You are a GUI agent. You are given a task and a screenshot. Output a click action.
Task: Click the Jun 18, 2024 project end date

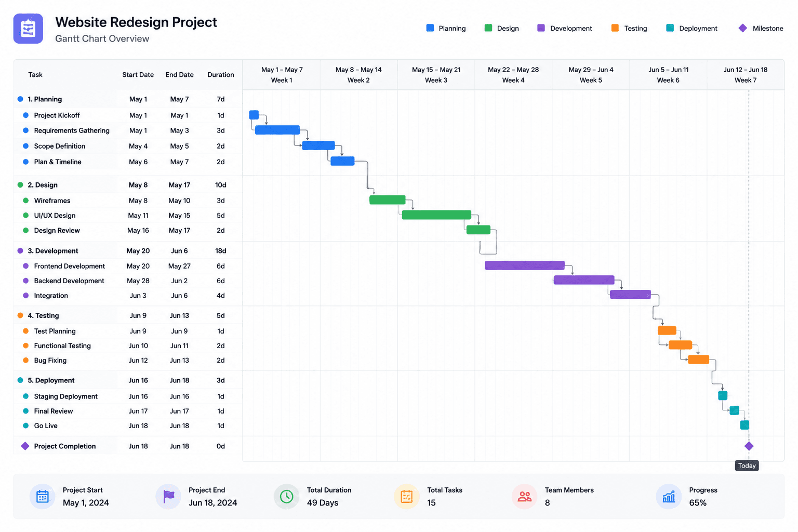[213, 503]
